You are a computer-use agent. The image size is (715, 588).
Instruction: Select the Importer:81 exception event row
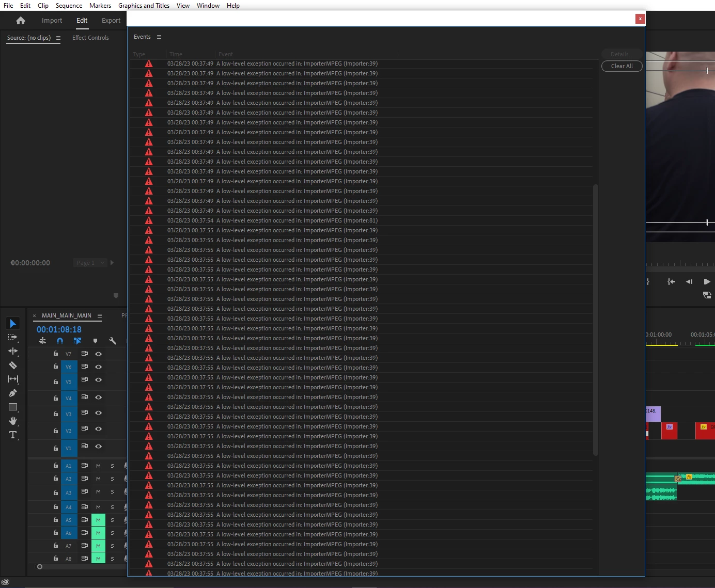[x=362, y=220]
